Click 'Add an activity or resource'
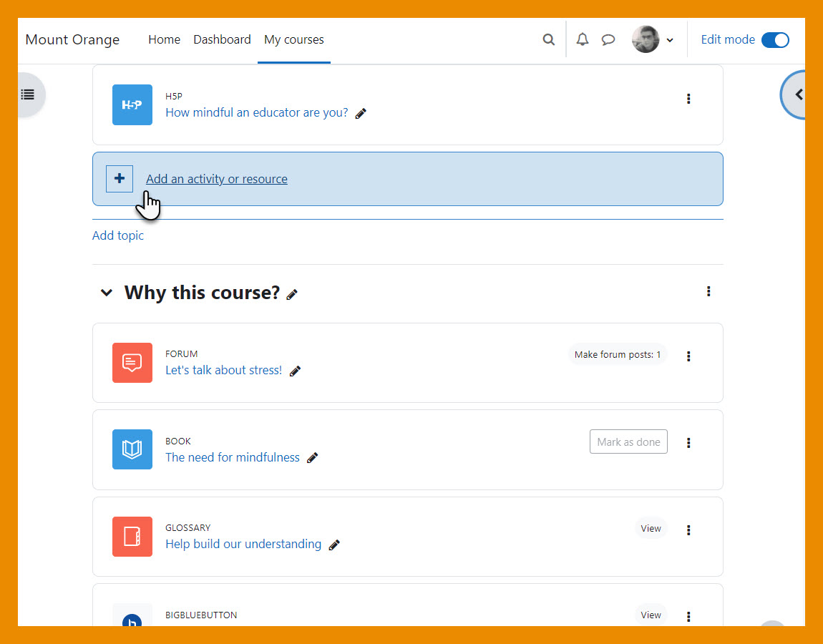The width and height of the screenshot is (823, 644). tap(216, 179)
